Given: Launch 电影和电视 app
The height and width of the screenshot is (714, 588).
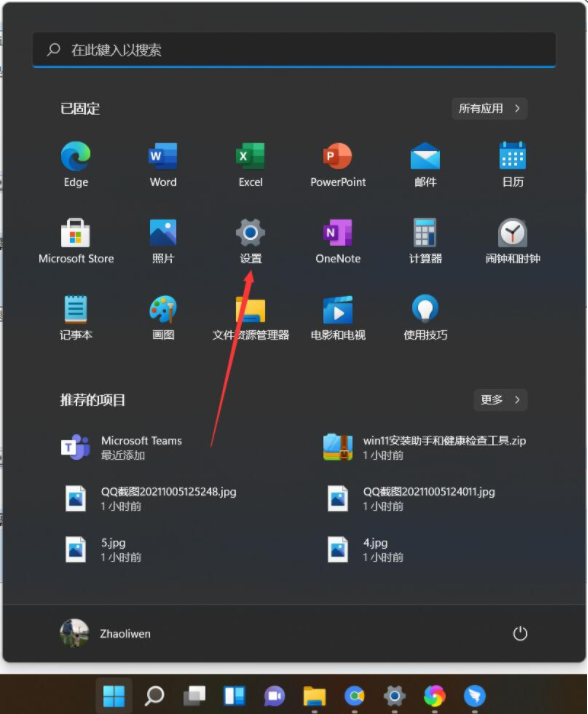Looking at the screenshot, I should pyautogui.click(x=338, y=318).
